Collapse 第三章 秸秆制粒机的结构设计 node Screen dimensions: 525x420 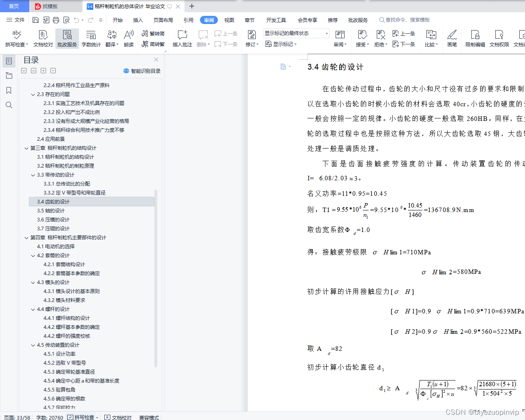26,148
